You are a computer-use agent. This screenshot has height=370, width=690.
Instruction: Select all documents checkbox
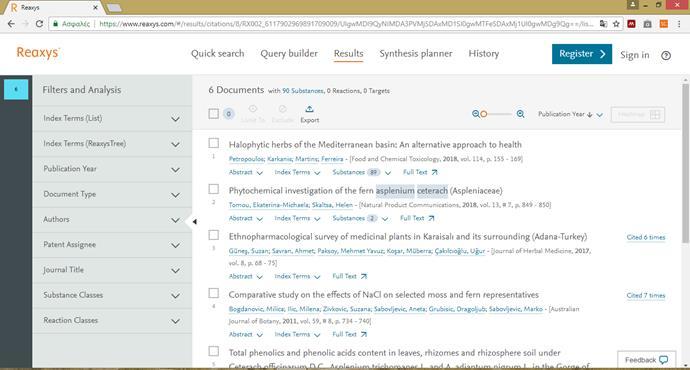point(213,114)
